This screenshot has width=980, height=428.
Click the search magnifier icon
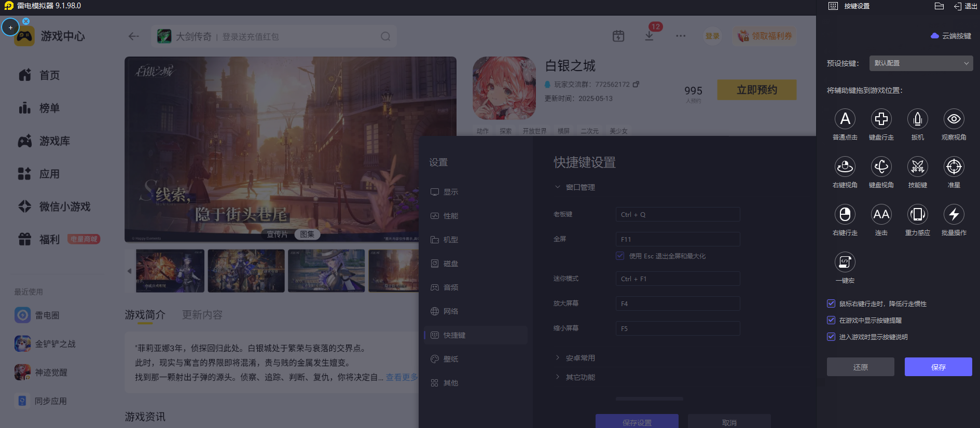point(385,36)
